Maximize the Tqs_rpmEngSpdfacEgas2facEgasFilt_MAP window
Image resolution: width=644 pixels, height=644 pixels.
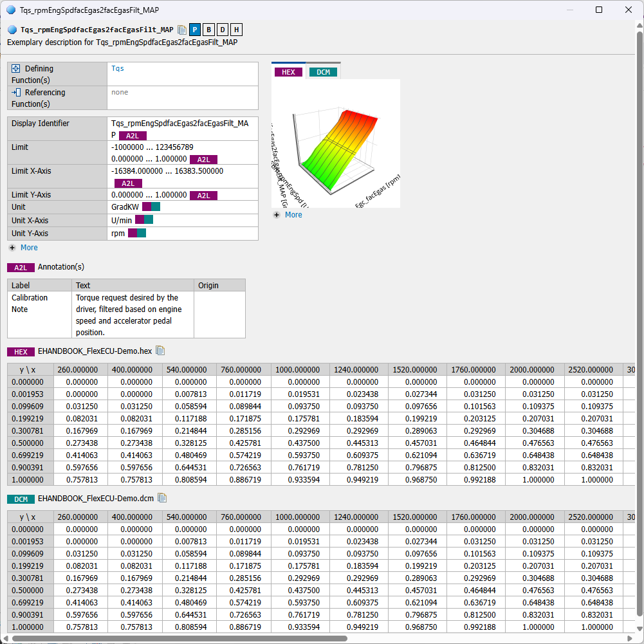(599, 10)
